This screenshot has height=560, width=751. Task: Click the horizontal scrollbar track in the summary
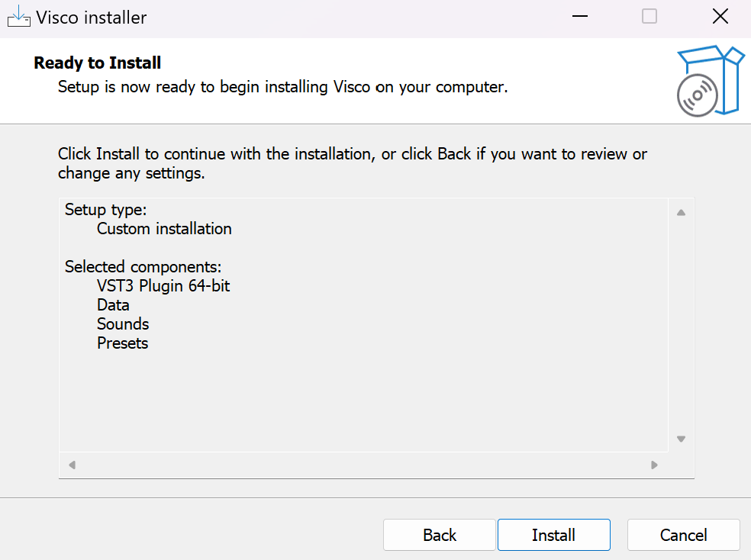point(363,465)
